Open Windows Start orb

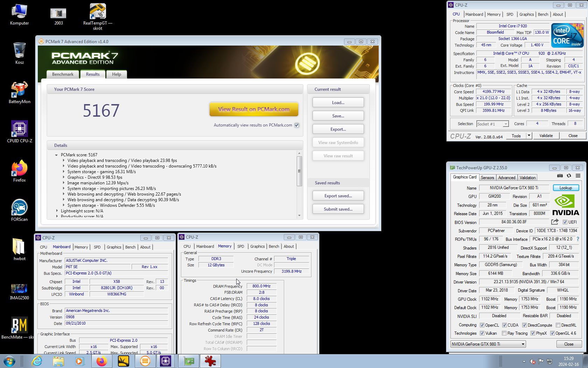[x=9, y=361]
